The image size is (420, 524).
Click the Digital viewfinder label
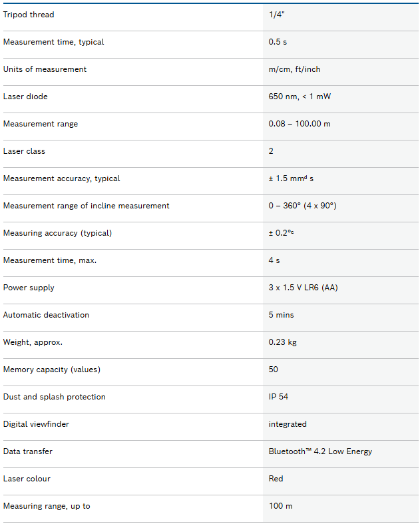point(36,424)
